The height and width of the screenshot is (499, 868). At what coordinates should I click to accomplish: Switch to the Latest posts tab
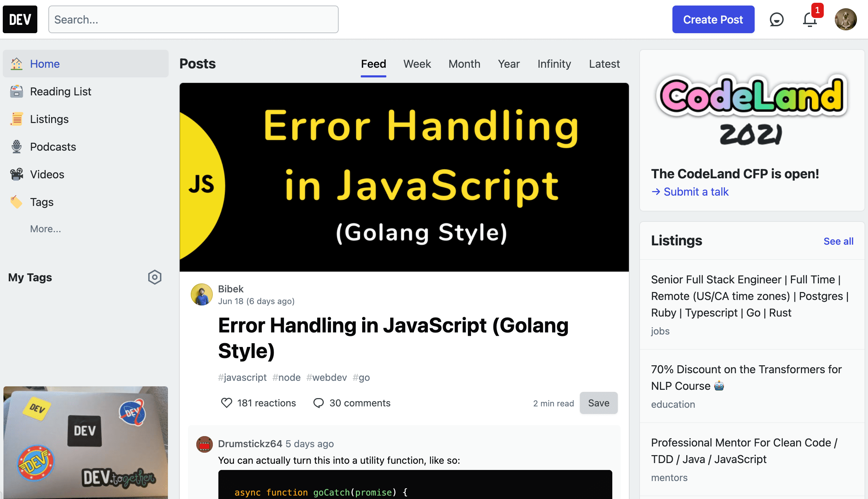coord(604,64)
